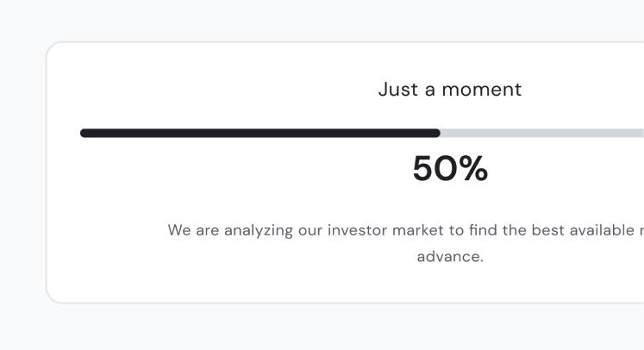644x350 pixels.
Task: Click the rounded end of the filled progress
Action: coord(436,133)
